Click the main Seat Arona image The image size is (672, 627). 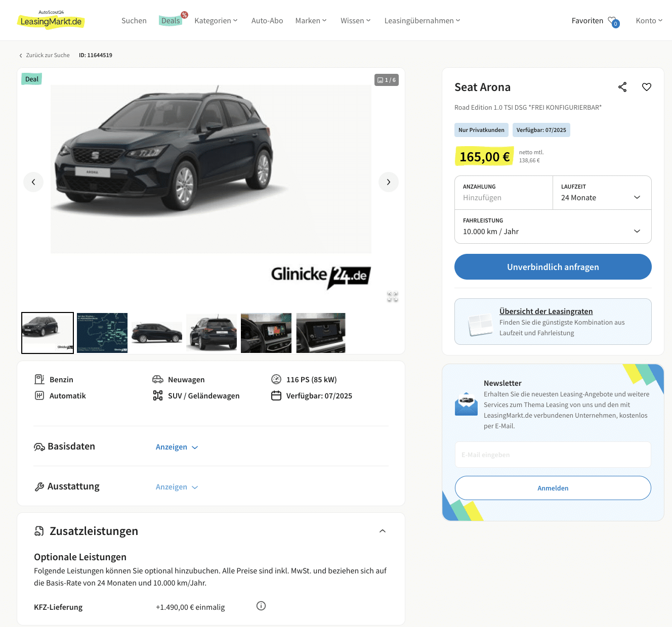click(211, 169)
